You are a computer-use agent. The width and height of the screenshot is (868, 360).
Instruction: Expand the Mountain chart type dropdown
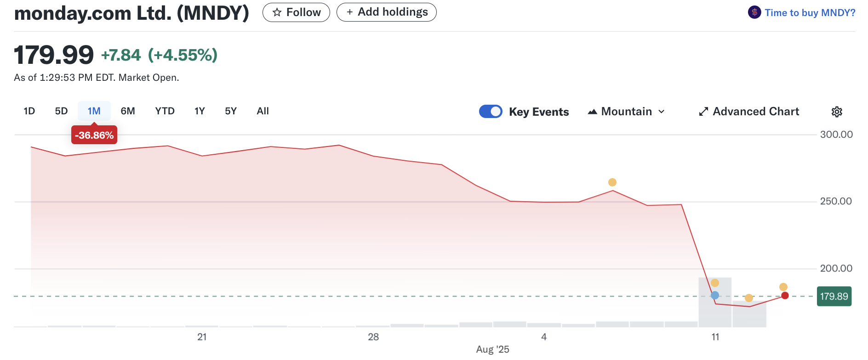pos(626,112)
